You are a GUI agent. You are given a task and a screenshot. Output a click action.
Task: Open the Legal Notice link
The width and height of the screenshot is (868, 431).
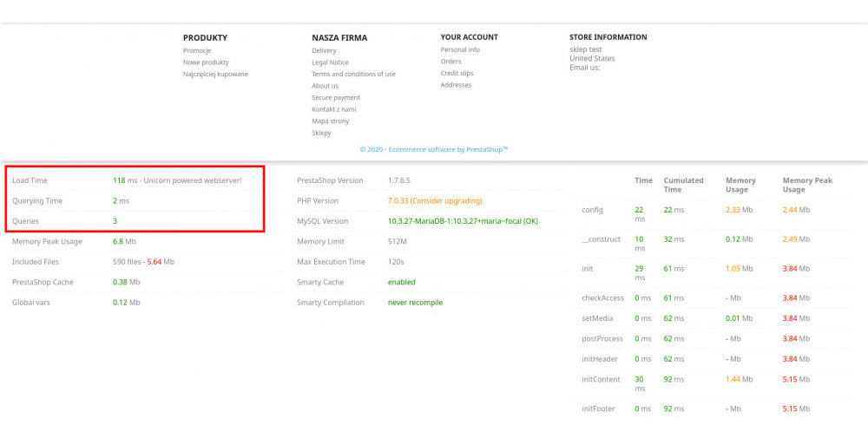(330, 62)
